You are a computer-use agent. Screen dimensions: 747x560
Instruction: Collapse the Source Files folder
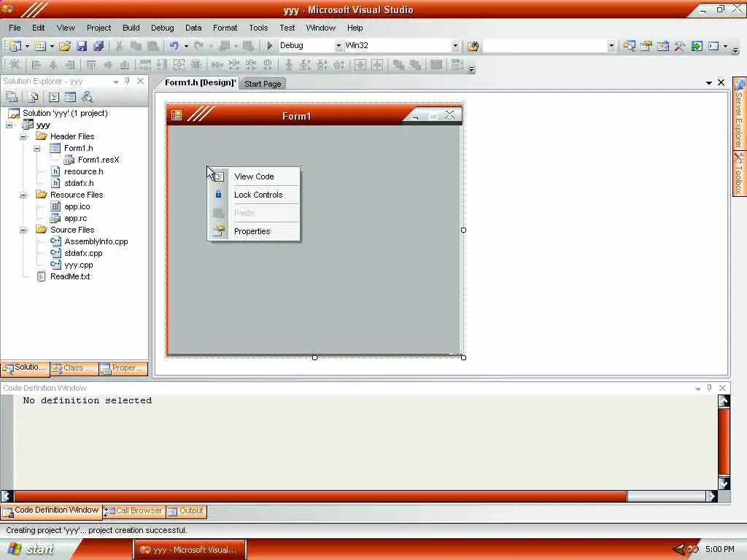click(23, 230)
